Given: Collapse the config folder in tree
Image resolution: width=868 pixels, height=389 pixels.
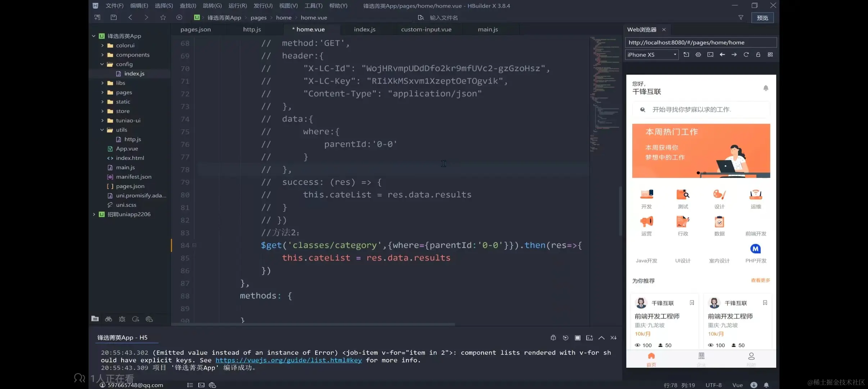Looking at the screenshot, I should point(102,64).
